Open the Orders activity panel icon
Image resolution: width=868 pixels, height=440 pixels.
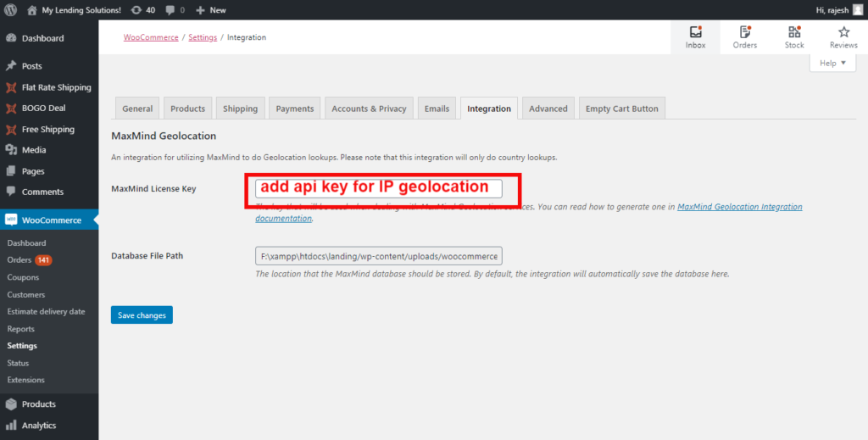[x=745, y=32]
